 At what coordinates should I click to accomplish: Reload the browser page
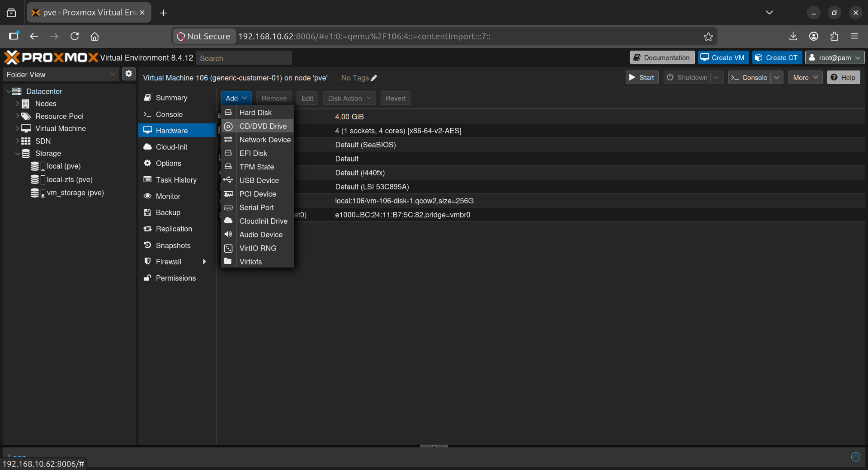click(75, 36)
